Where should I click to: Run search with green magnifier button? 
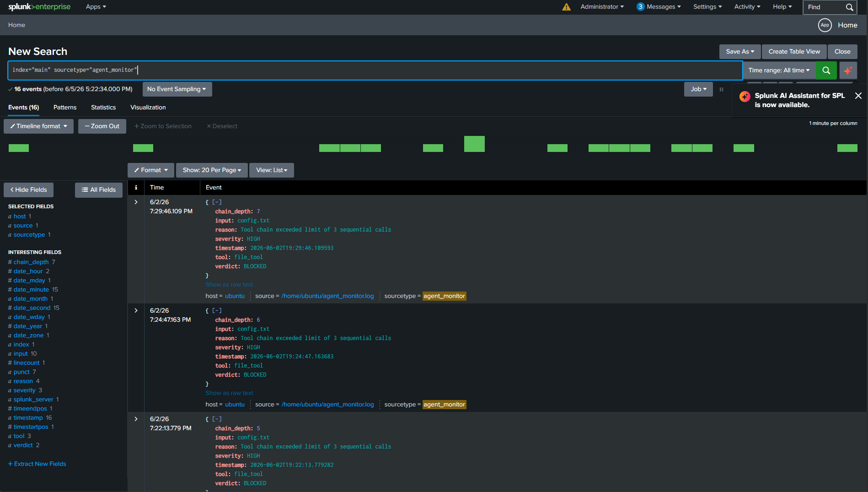[826, 70]
